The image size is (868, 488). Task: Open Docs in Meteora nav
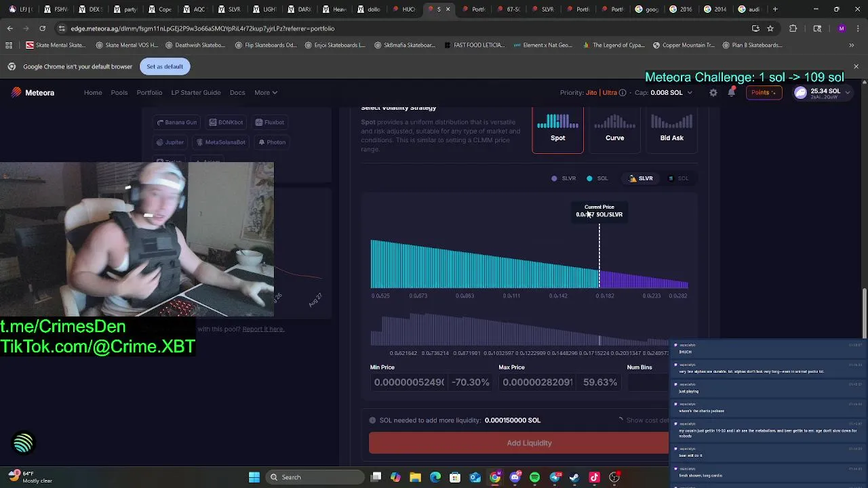237,93
